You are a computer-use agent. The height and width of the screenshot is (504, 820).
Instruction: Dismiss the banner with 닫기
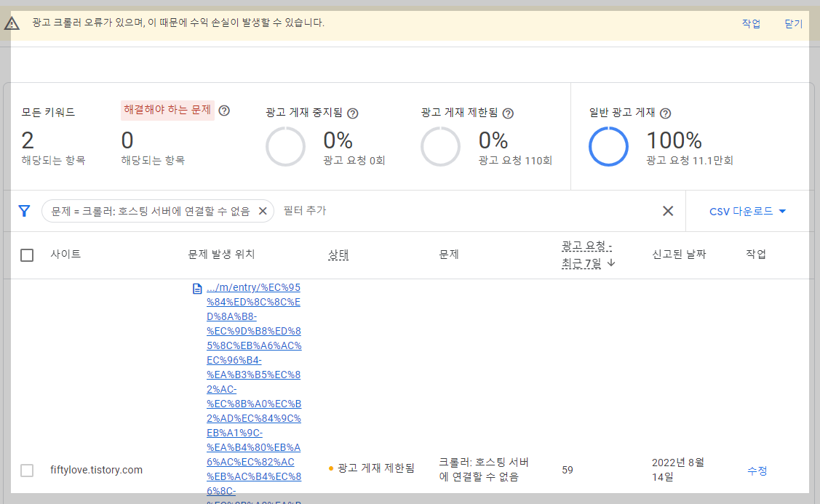[x=793, y=23]
